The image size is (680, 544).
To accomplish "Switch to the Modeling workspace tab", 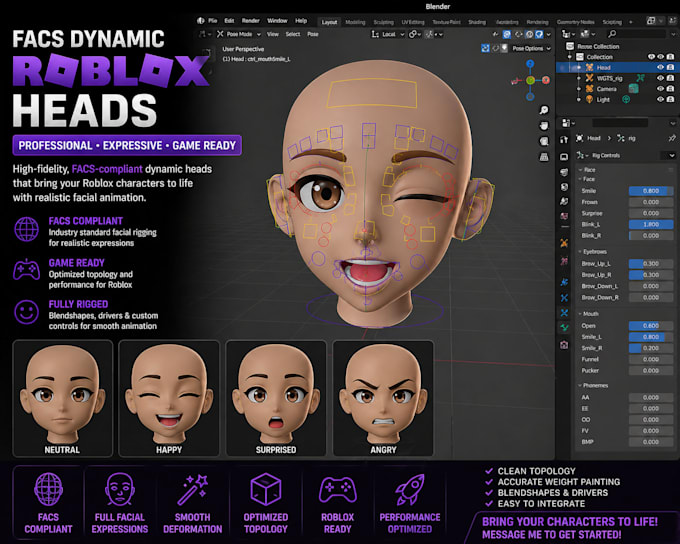I will 355,22.
